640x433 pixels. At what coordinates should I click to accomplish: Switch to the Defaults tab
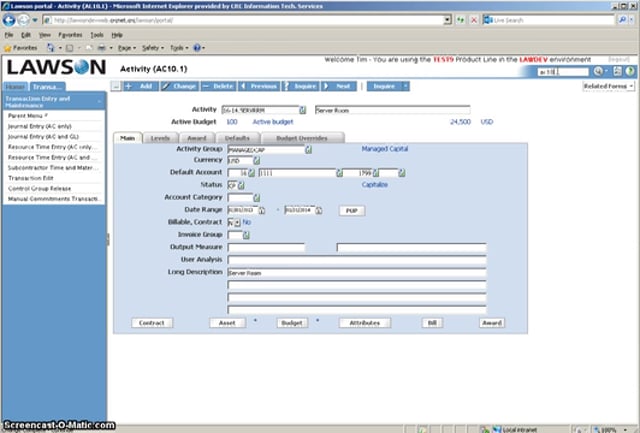point(237,138)
